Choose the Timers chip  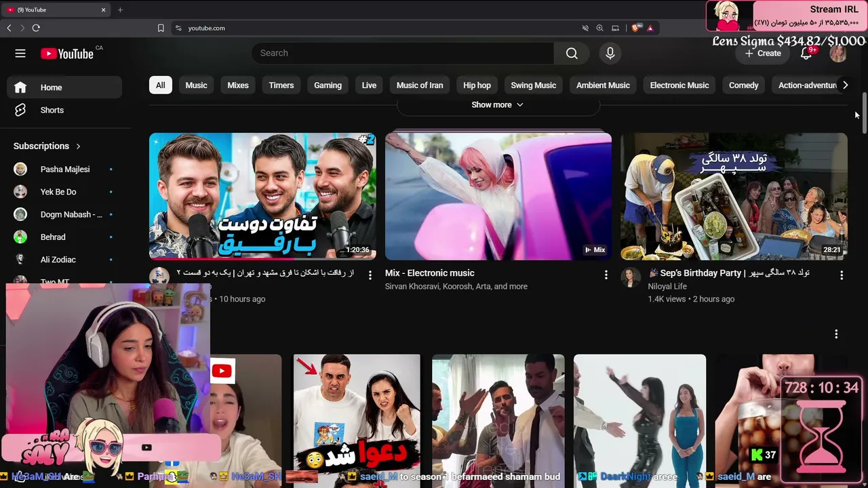click(281, 85)
